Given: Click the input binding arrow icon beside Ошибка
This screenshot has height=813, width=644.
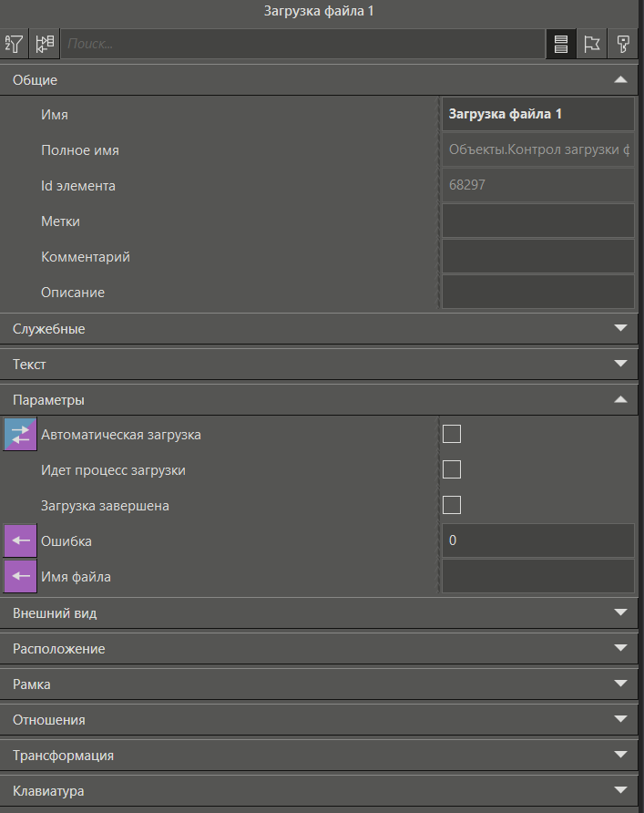Looking at the screenshot, I should (x=19, y=540).
